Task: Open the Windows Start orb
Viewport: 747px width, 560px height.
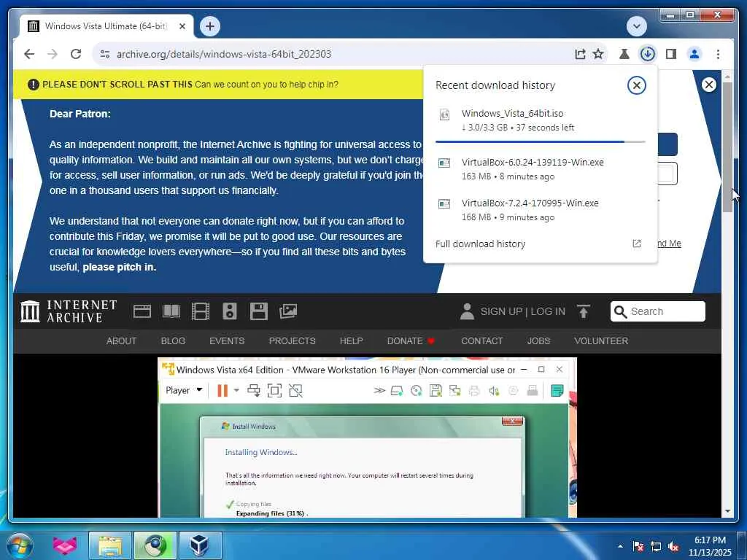Action: tap(20, 545)
